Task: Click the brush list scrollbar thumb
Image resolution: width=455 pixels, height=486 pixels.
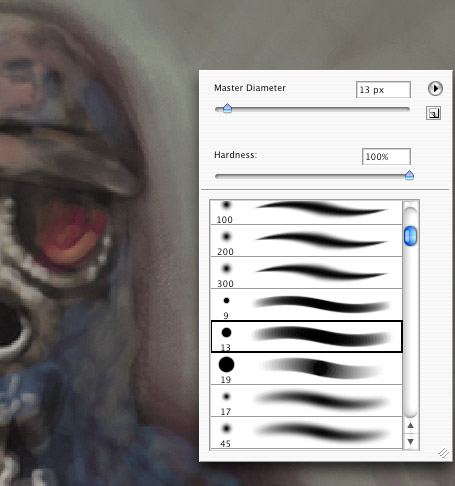Action: coord(410,236)
